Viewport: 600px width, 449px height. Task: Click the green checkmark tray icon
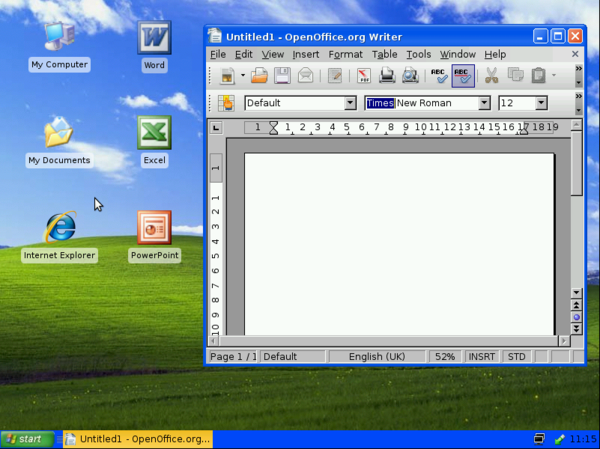559,439
